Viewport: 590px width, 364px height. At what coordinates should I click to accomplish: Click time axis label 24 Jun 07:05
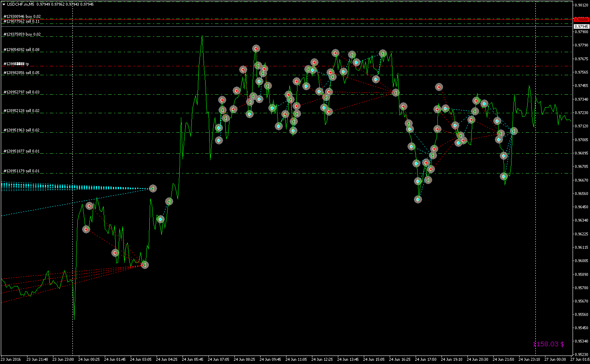(219, 359)
